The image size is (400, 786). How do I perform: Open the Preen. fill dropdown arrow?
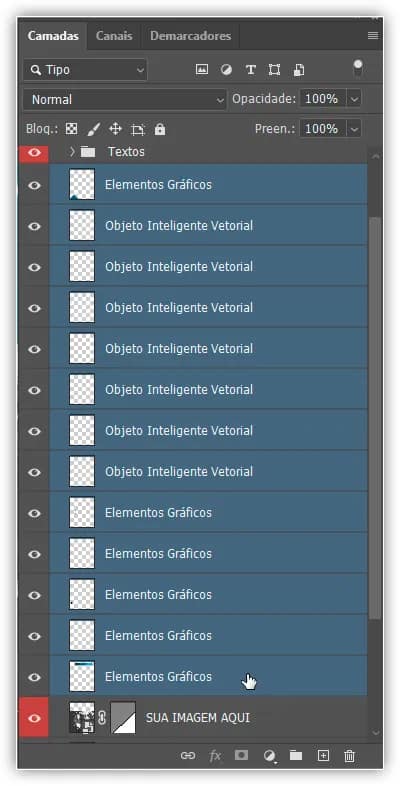tap(354, 129)
